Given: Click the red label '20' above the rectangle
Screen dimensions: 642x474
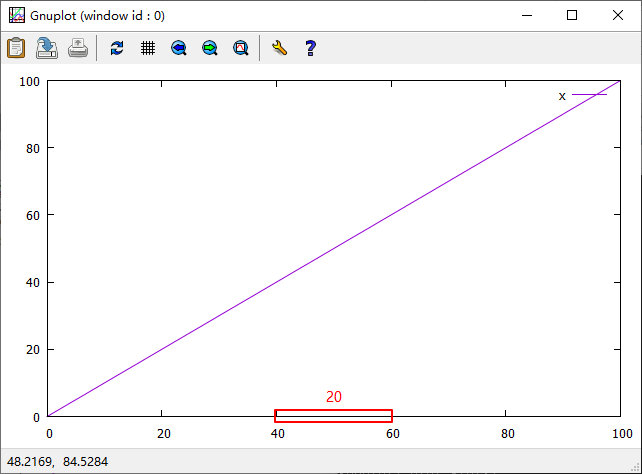Looking at the screenshot, I should (x=334, y=397).
